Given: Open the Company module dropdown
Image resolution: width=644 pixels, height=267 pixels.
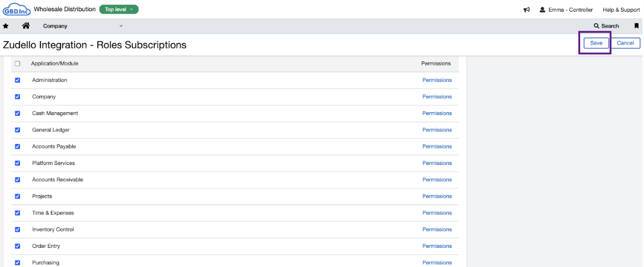Looking at the screenshot, I should coord(82,26).
